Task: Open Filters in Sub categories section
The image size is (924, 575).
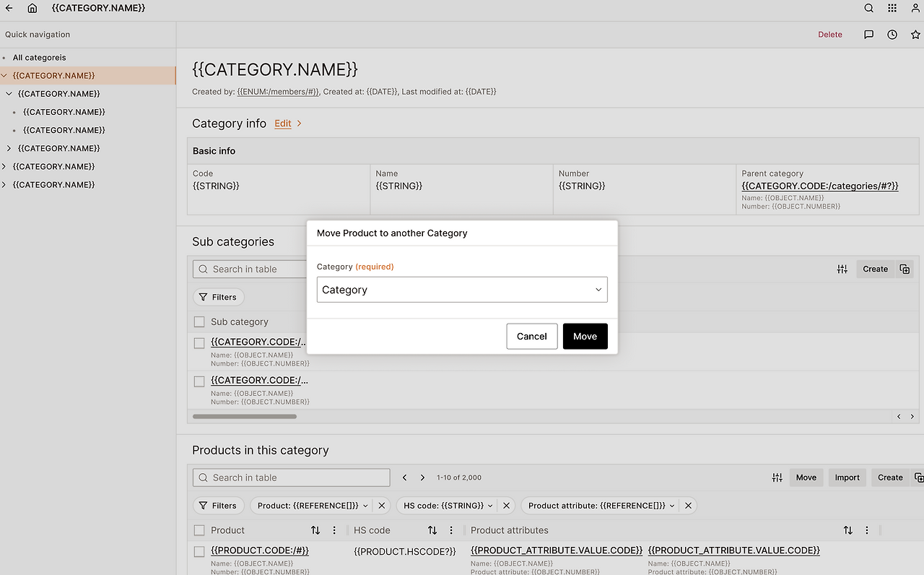Action: click(x=219, y=297)
